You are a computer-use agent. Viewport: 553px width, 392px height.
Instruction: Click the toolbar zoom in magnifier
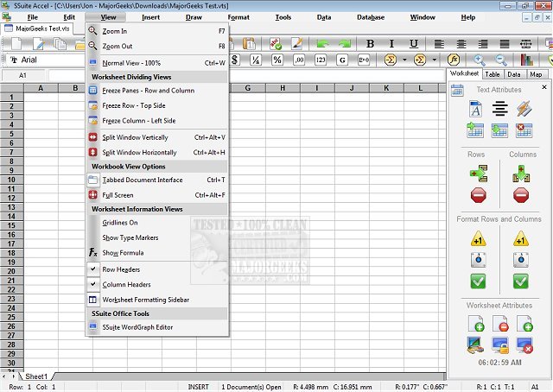479,60
